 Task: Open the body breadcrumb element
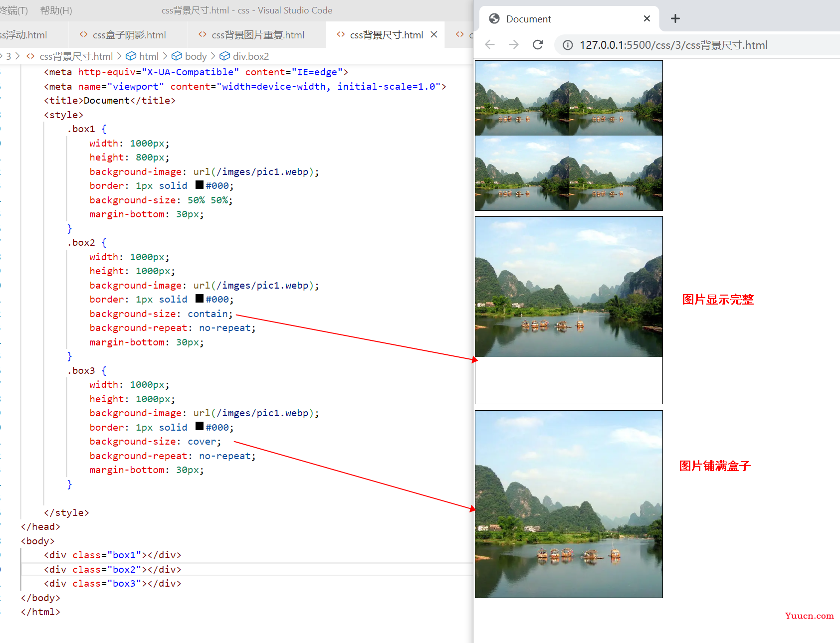(196, 56)
